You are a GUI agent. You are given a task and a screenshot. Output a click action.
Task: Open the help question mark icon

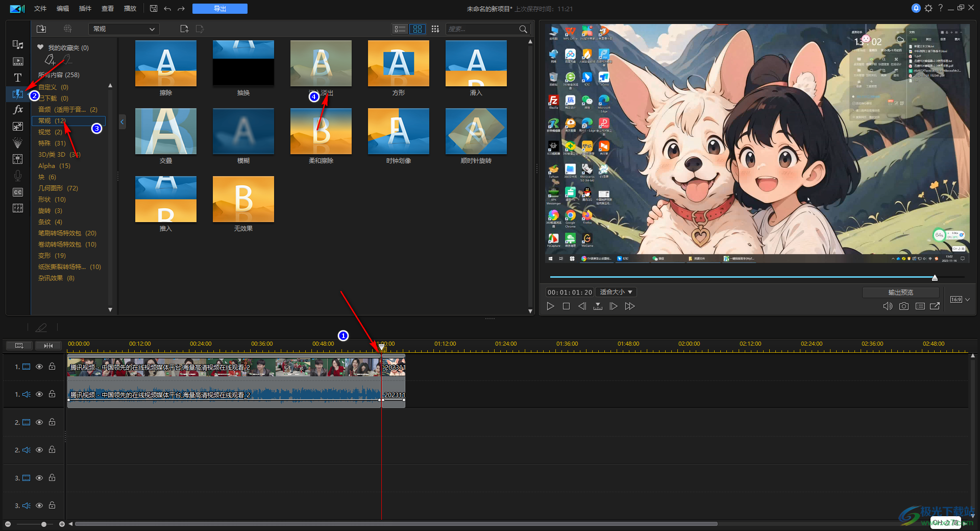pos(940,8)
